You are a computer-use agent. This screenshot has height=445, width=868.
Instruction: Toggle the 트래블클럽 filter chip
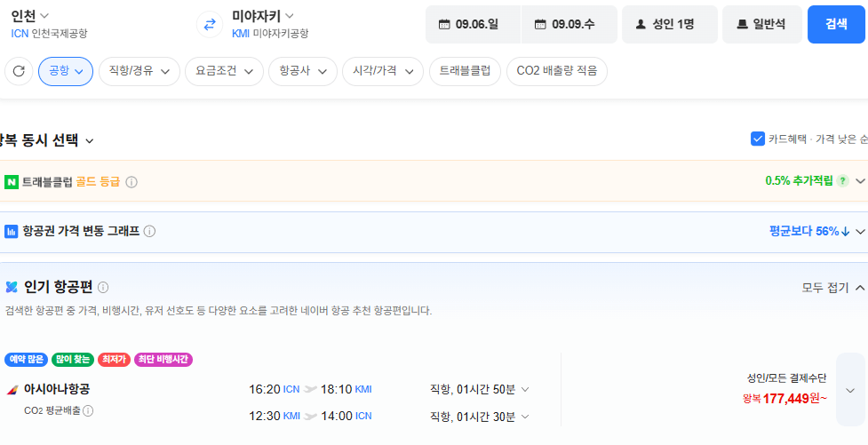[465, 71]
